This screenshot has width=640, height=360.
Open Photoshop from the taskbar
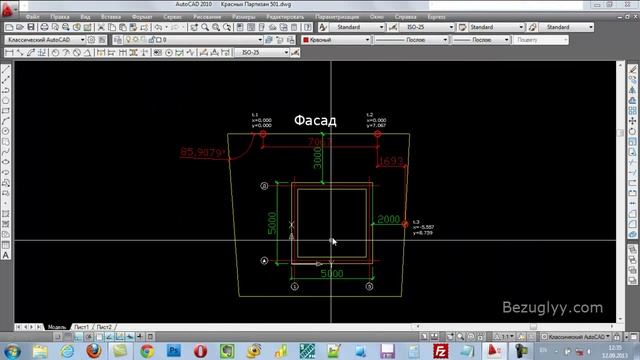174,351
